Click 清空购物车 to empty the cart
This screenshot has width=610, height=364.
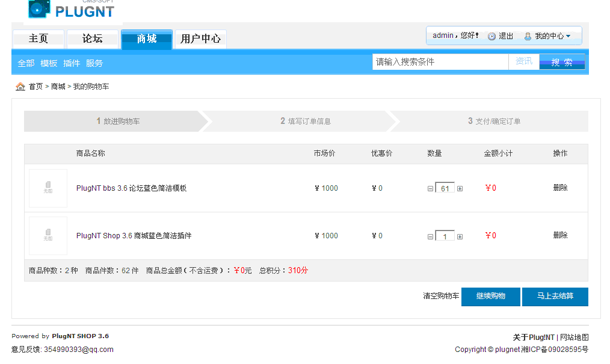[440, 296]
